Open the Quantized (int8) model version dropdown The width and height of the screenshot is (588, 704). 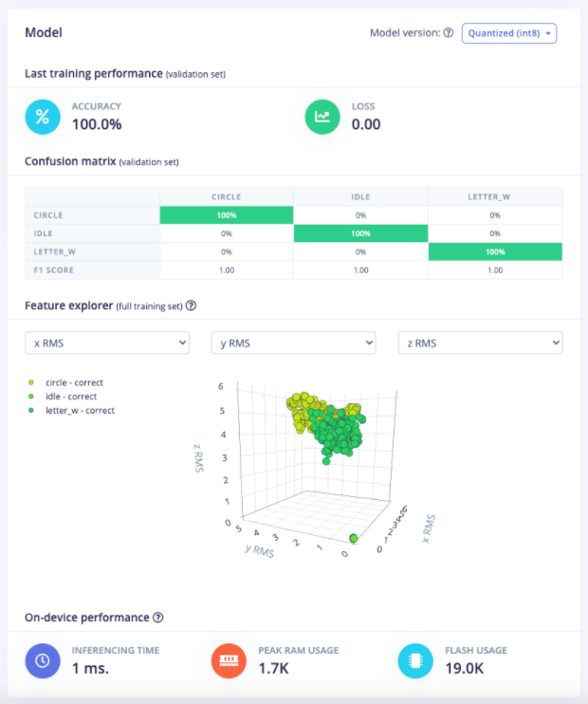(x=508, y=33)
